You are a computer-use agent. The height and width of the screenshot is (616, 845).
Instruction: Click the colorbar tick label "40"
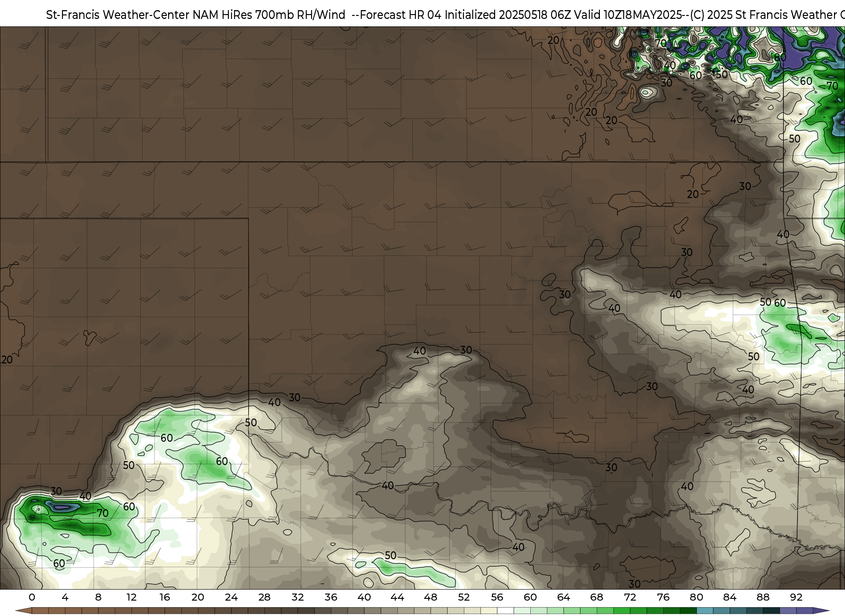(x=364, y=597)
